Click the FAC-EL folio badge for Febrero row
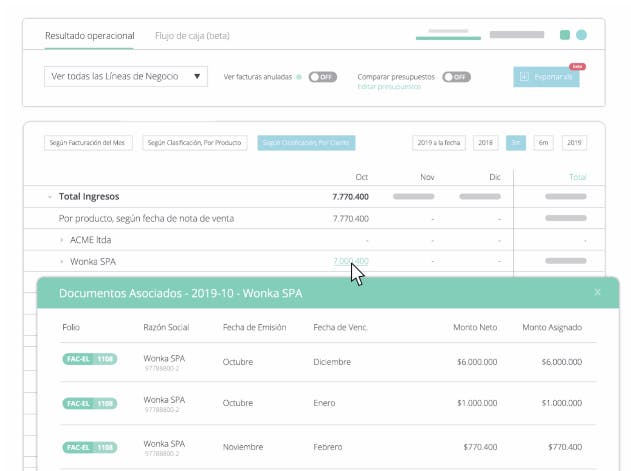Image resolution: width=631 pixels, height=471 pixels. point(90,447)
